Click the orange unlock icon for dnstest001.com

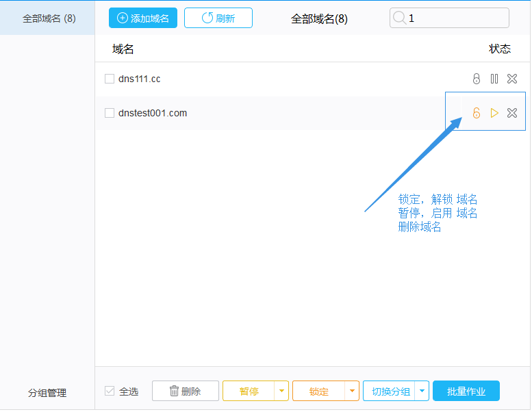477,113
